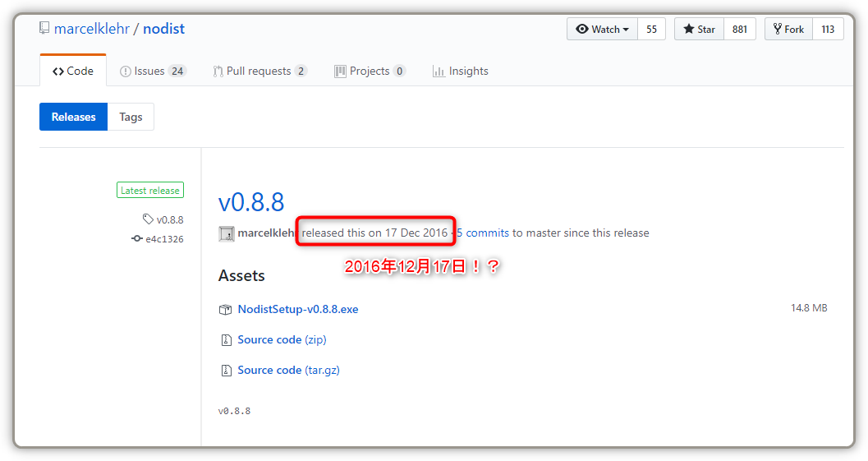Open the Insights tab
Image resolution: width=868 pixels, height=461 pixels.
(x=461, y=71)
